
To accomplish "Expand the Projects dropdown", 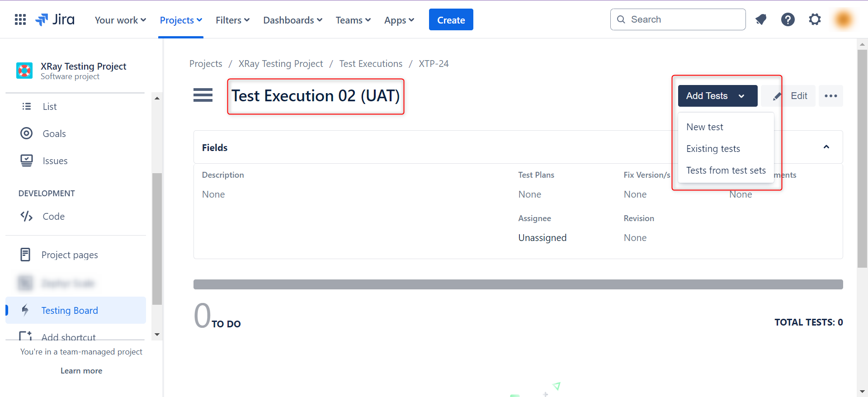I will coord(181,20).
